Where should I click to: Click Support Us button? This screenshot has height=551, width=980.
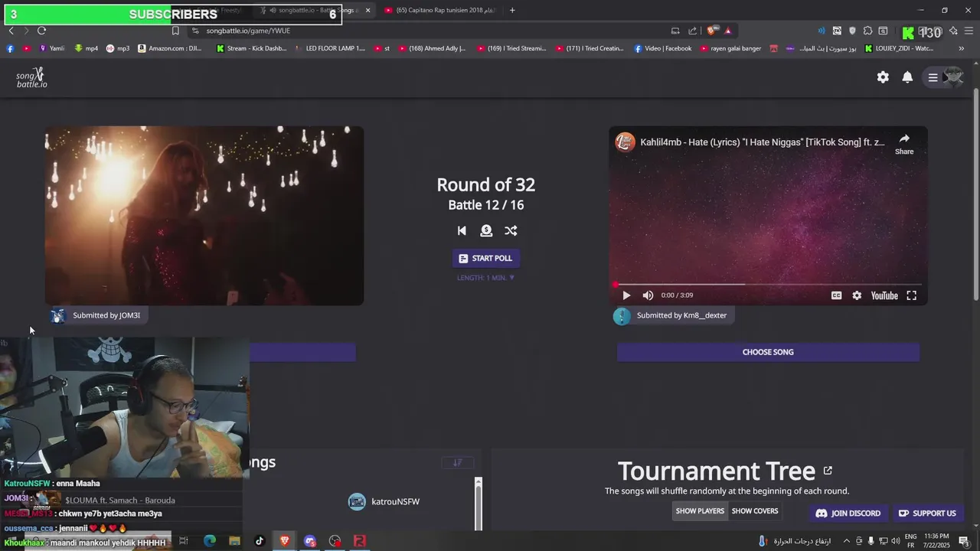[927, 514]
